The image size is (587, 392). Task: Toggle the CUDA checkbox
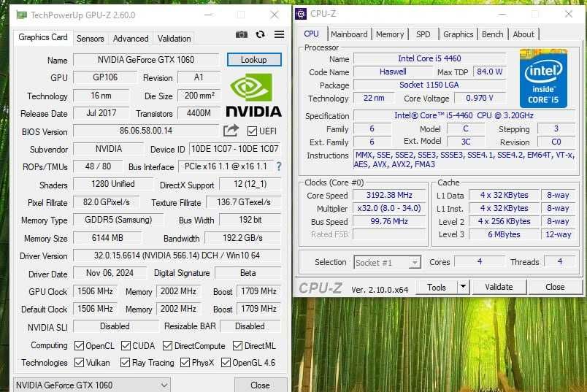pos(126,345)
